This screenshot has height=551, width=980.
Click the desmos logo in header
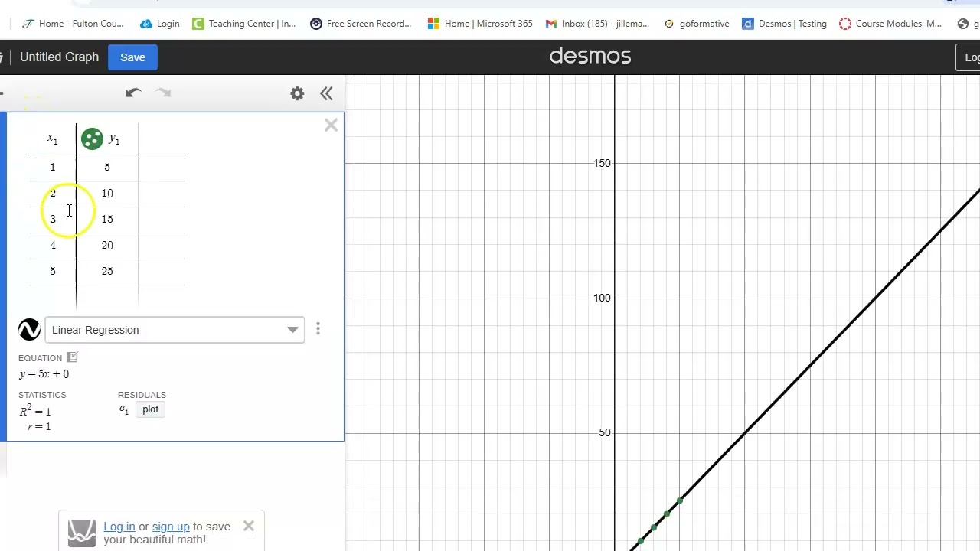coord(590,56)
